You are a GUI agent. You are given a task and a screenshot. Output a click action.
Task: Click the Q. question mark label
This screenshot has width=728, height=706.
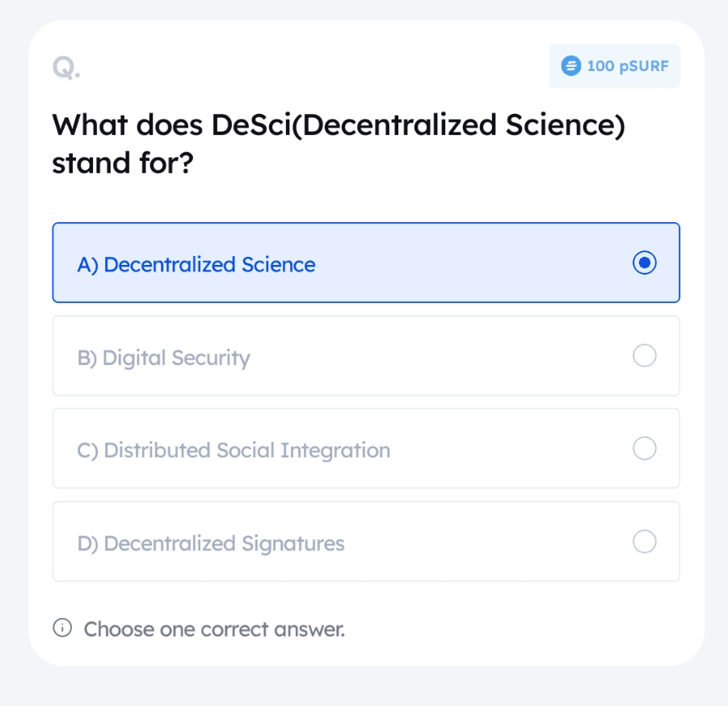63,68
